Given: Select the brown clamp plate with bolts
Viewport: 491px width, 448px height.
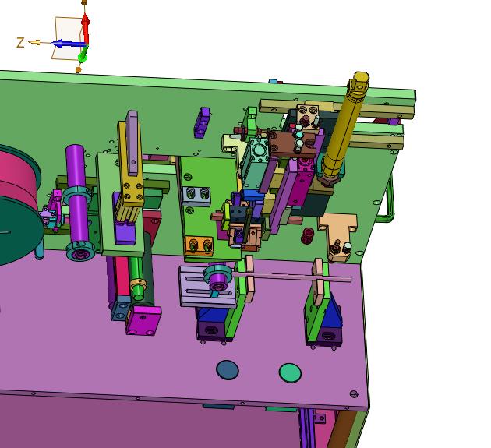Looking at the screenshot, I should point(293,145).
